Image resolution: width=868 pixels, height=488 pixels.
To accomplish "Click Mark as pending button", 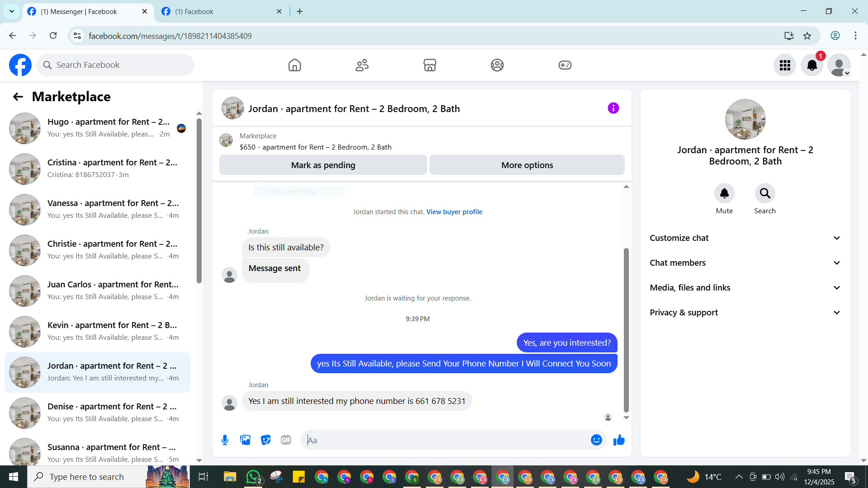I will [x=323, y=165].
